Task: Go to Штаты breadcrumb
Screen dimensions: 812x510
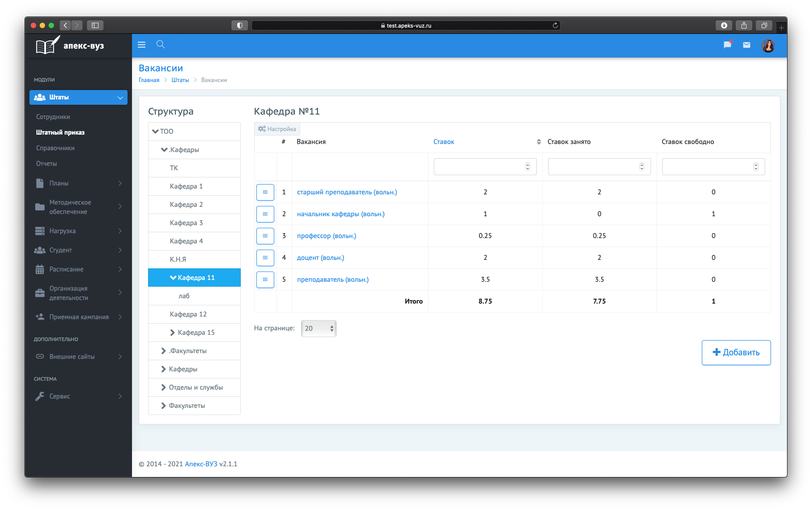Action: (x=180, y=80)
